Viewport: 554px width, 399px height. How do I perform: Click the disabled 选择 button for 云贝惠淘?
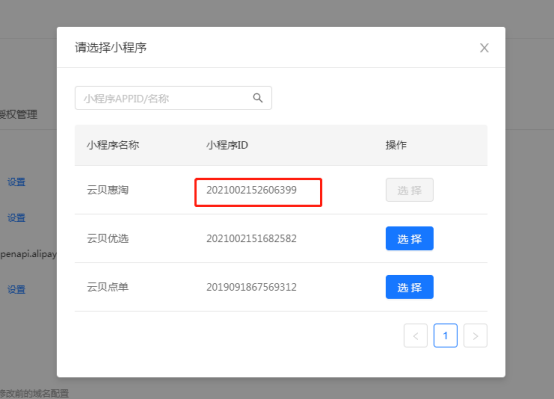tap(409, 190)
